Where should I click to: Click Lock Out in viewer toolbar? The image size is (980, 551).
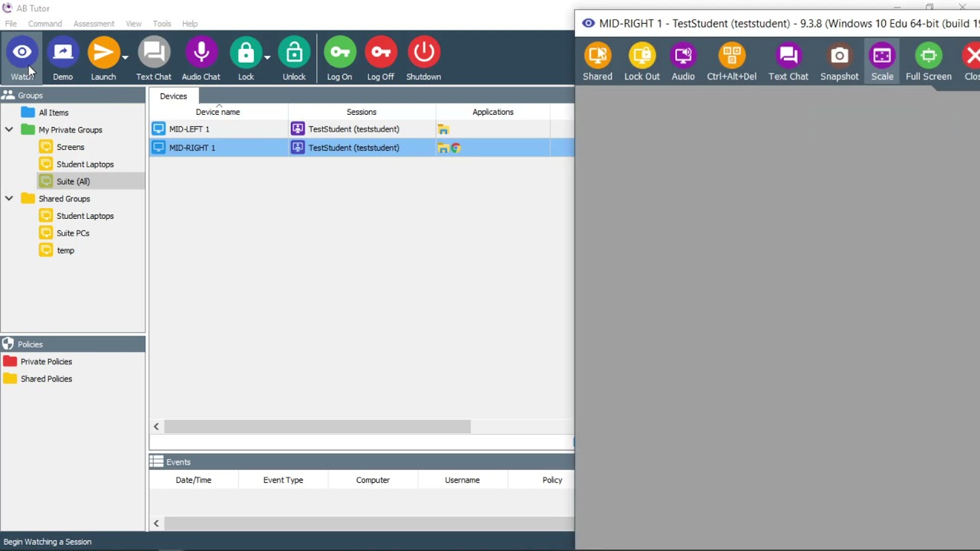[x=642, y=62]
